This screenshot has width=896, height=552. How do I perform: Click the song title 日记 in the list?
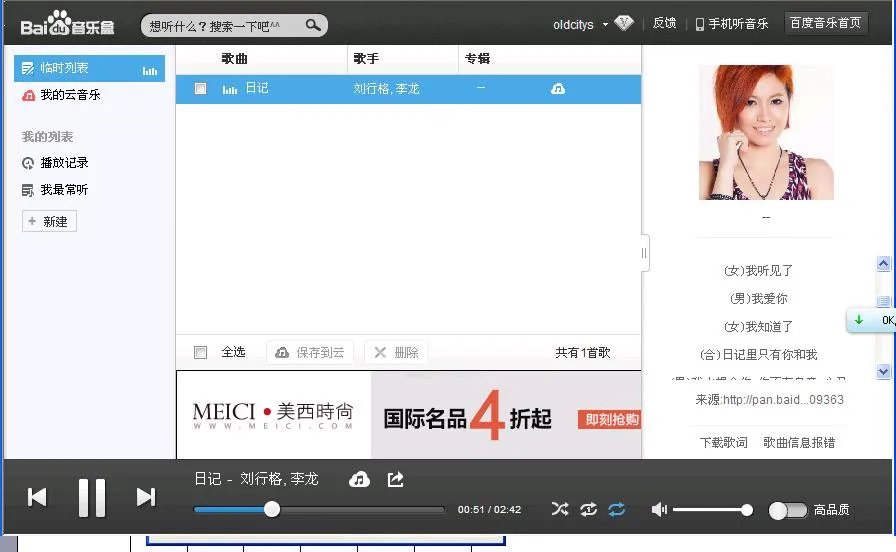257,88
